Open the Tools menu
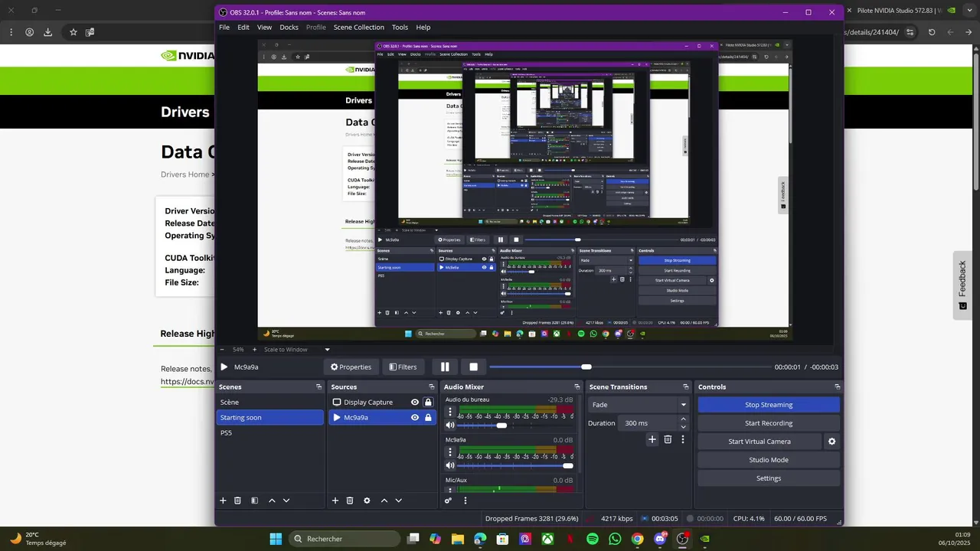 coord(400,28)
